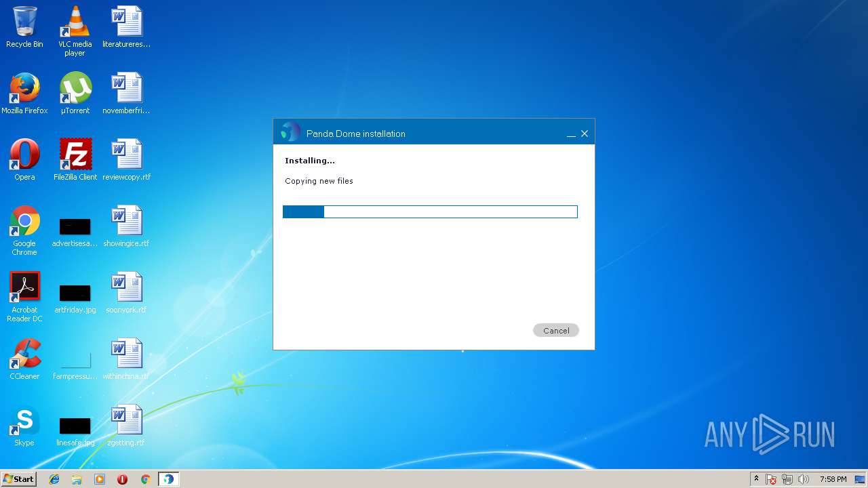Open Chrome from the taskbar

click(x=145, y=479)
